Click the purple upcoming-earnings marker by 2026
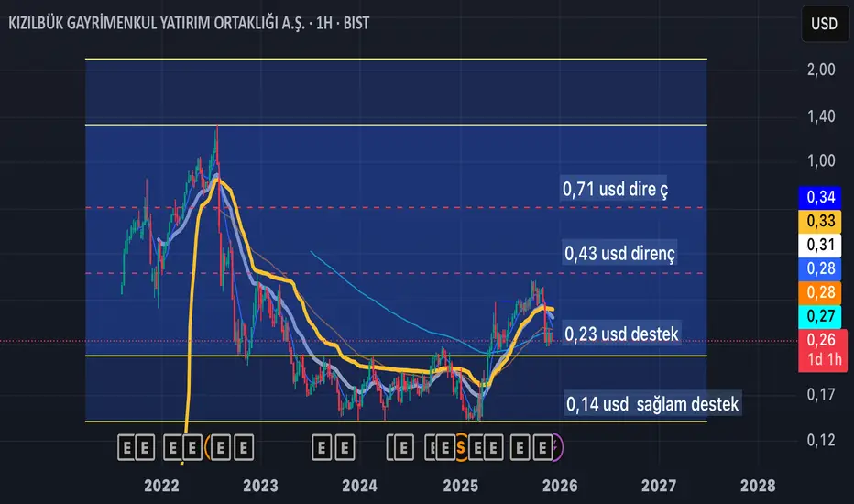 557,447
